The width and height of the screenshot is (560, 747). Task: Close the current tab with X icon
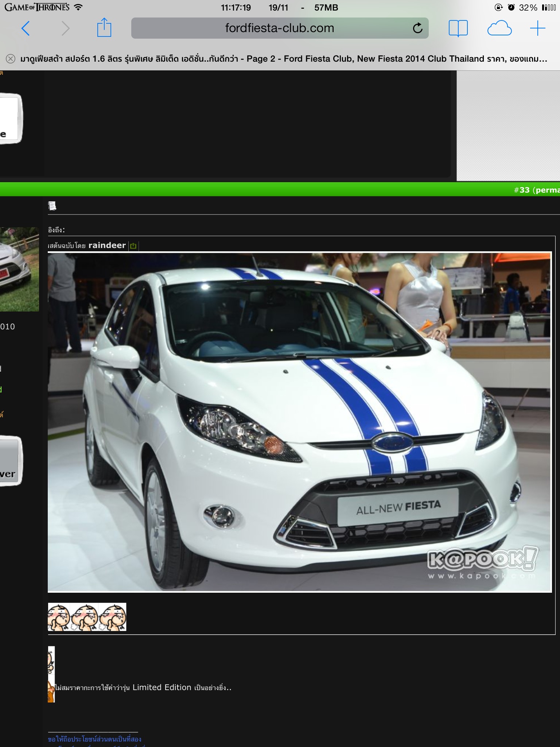coord(11,59)
